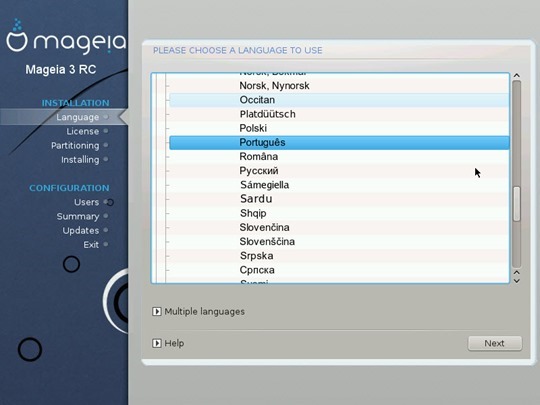Click the License step in sidebar
Image resolution: width=540 pixels, height=405 pixels.
(x=83, y=132)
